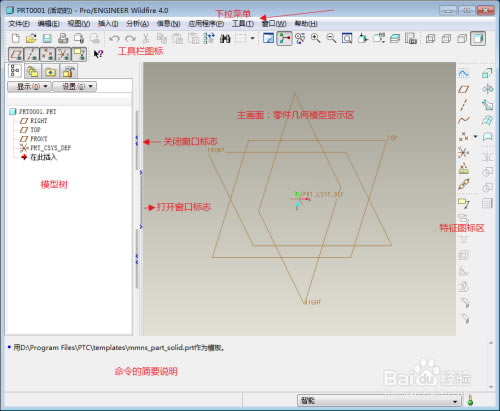
Task: Switch to Hidden Line display mode
Action: 446,39
